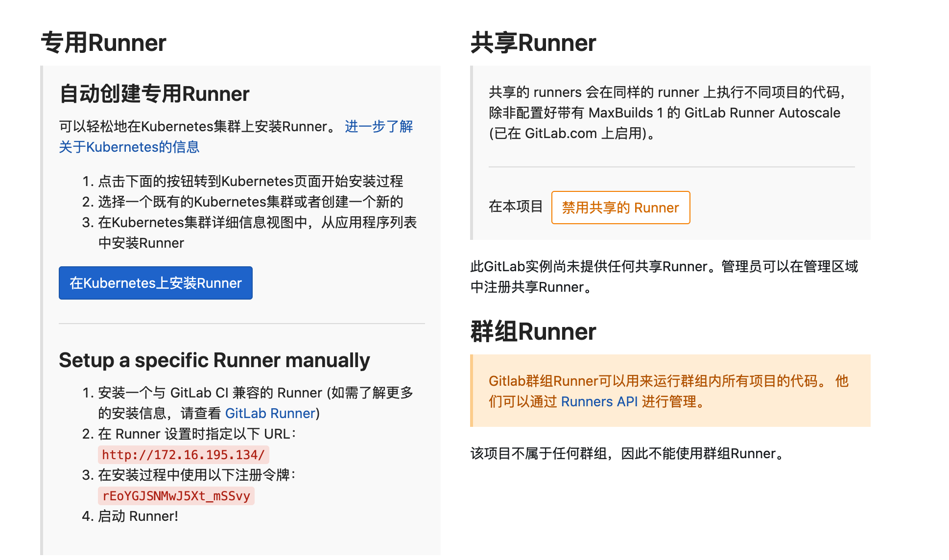
Task: Open the GitLab Runner documentation link
Action: coord(270,413)
